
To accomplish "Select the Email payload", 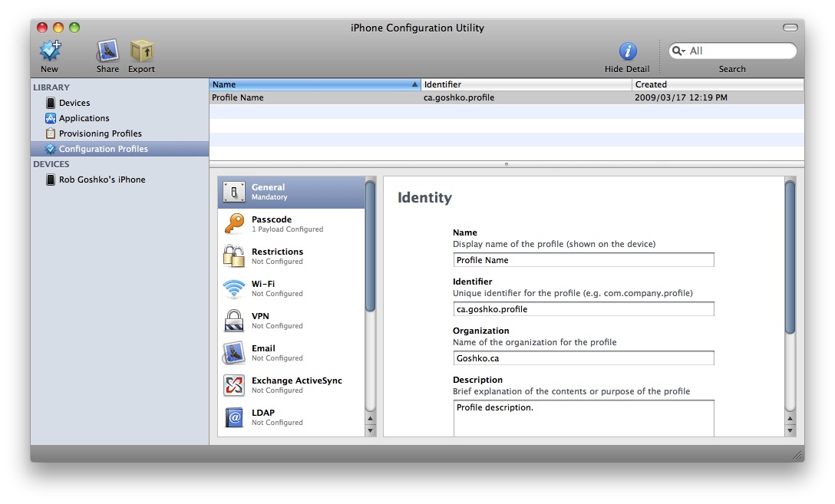I will [292, 353].
